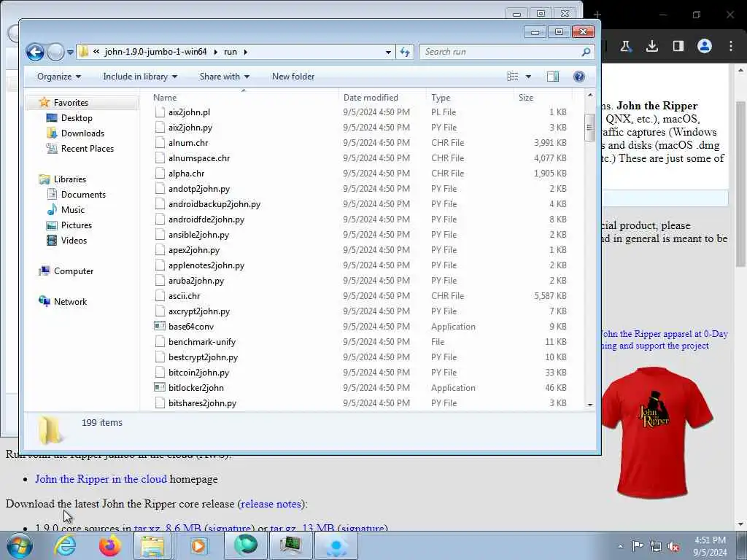Image resolution: width=747 pixels, height=560 pixels.
Task: Expand the arrow after john-1.9.0-jumbo-1-win64 breadcrumb
Action: click(215, 52)
